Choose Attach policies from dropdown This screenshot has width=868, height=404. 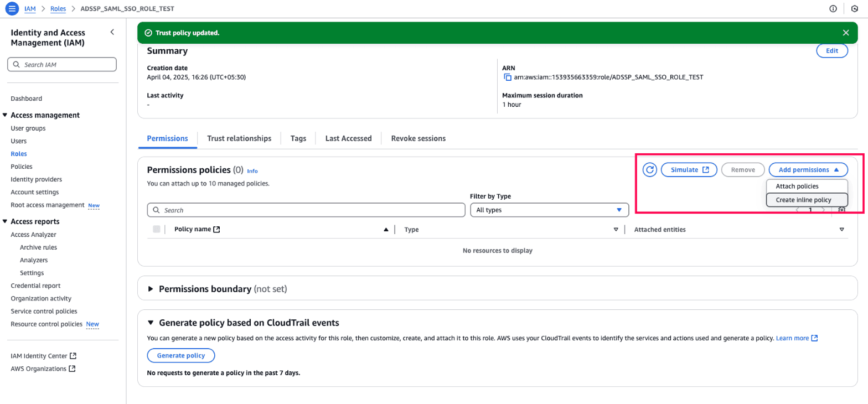coord(807,187)
